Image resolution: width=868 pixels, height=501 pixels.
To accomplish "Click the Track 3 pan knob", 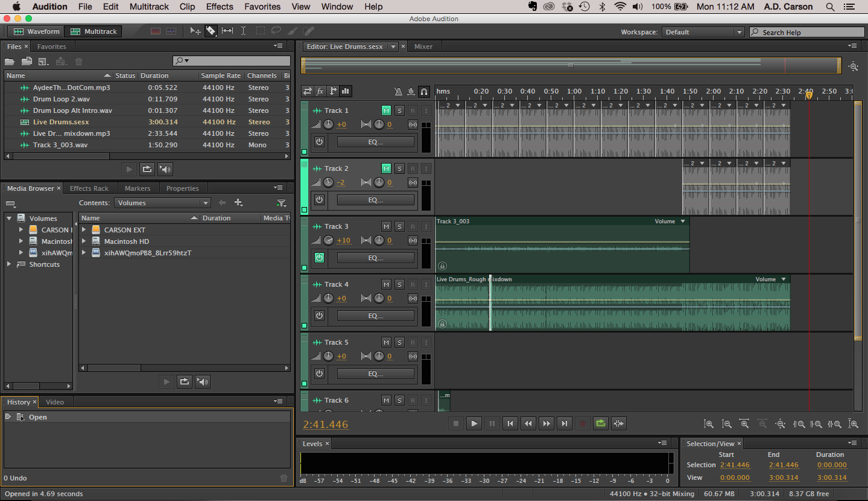I will pos(379,240).
